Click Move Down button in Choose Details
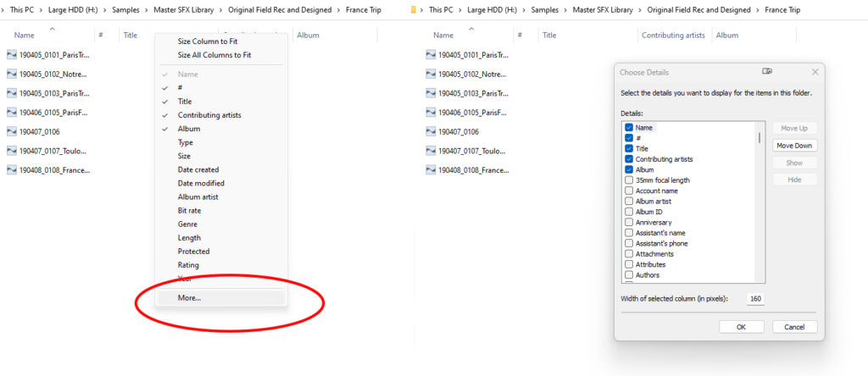This screenshot has width=868, height=376. pos(794,146)
